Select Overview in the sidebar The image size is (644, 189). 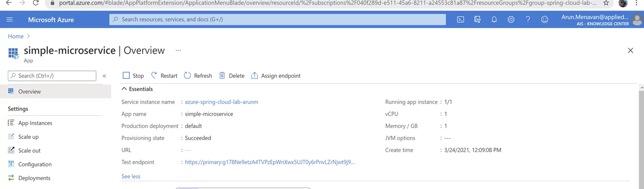pos(56,91)
